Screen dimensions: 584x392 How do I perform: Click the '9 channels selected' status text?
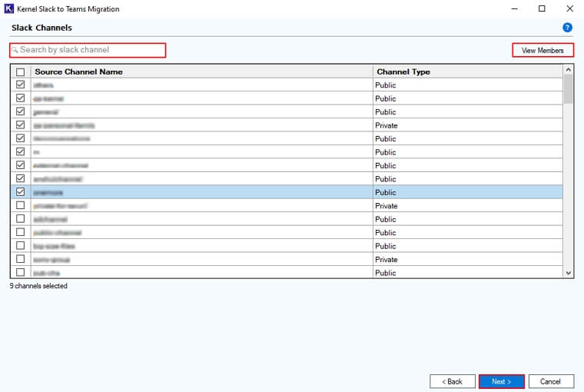point(38,286)
